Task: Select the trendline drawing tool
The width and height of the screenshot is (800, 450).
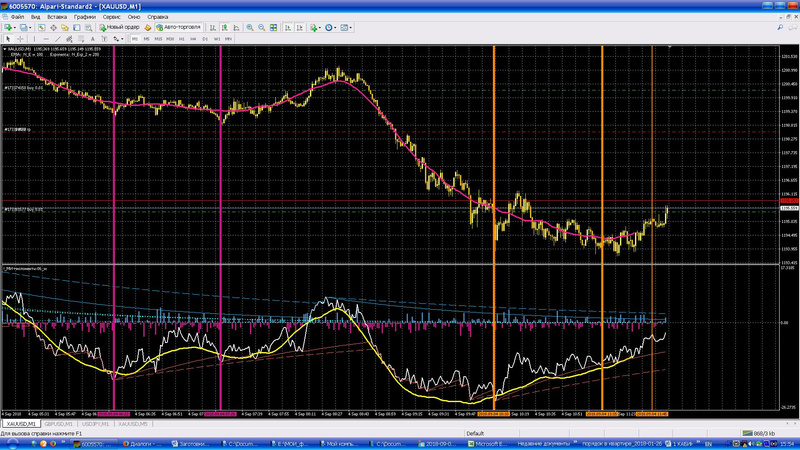Action: coord(58,38)
